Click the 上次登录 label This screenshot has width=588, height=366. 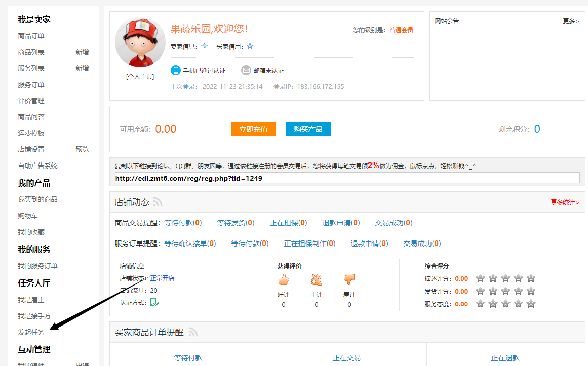point(184,87)
